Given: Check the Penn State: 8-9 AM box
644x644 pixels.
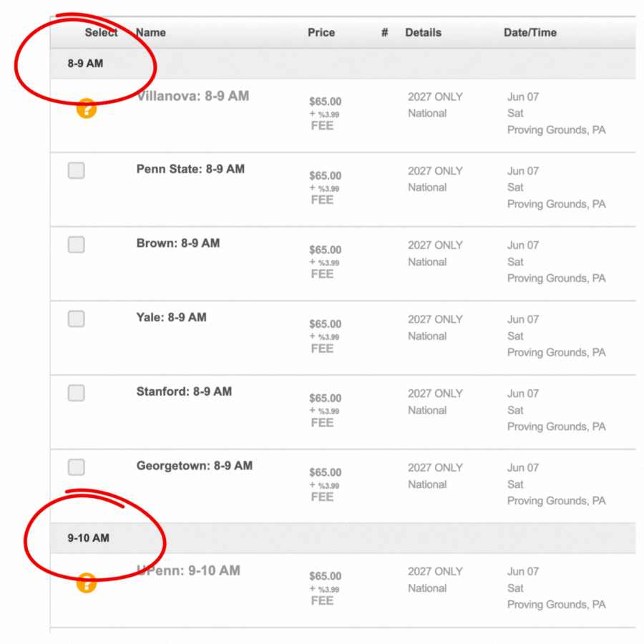Looking at the screenshot, I should [x=77, y=170].
